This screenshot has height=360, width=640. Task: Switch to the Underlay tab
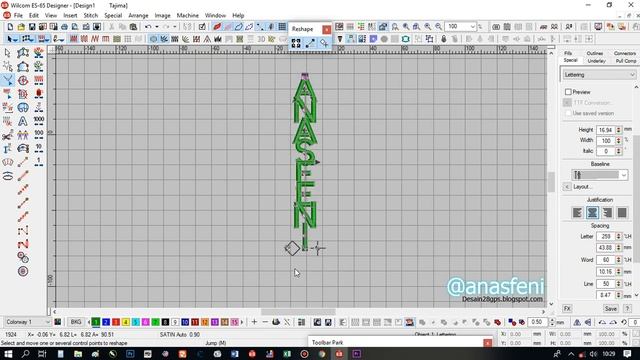point(596,61)
